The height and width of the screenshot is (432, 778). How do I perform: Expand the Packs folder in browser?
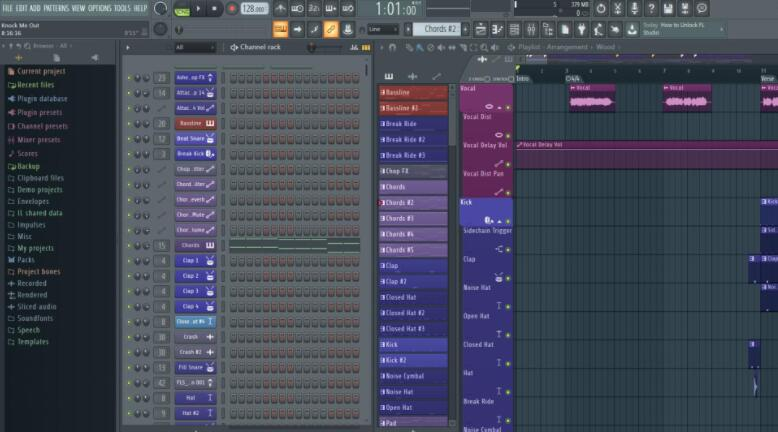pyautogui.click(x=26, y=259)
